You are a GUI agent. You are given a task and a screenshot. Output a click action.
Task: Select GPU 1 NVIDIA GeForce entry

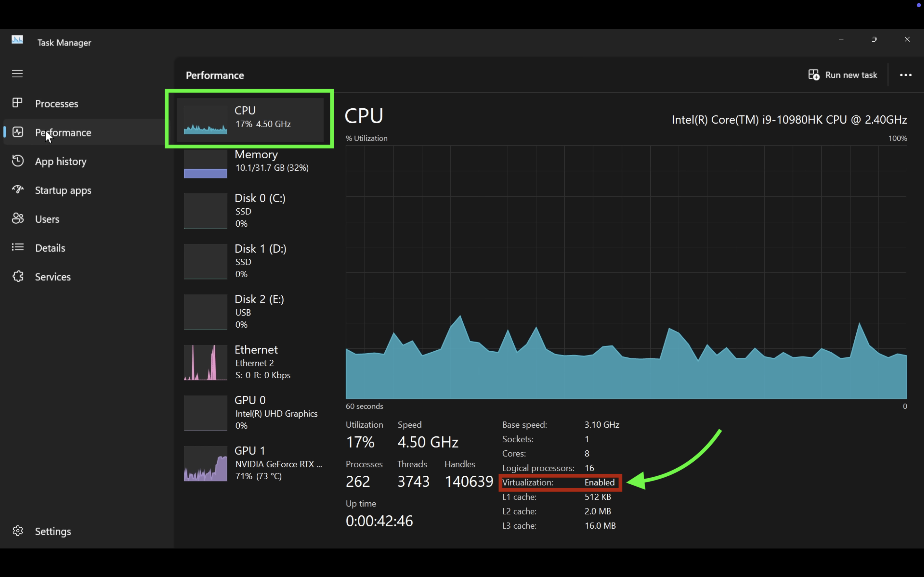(252, 463)
